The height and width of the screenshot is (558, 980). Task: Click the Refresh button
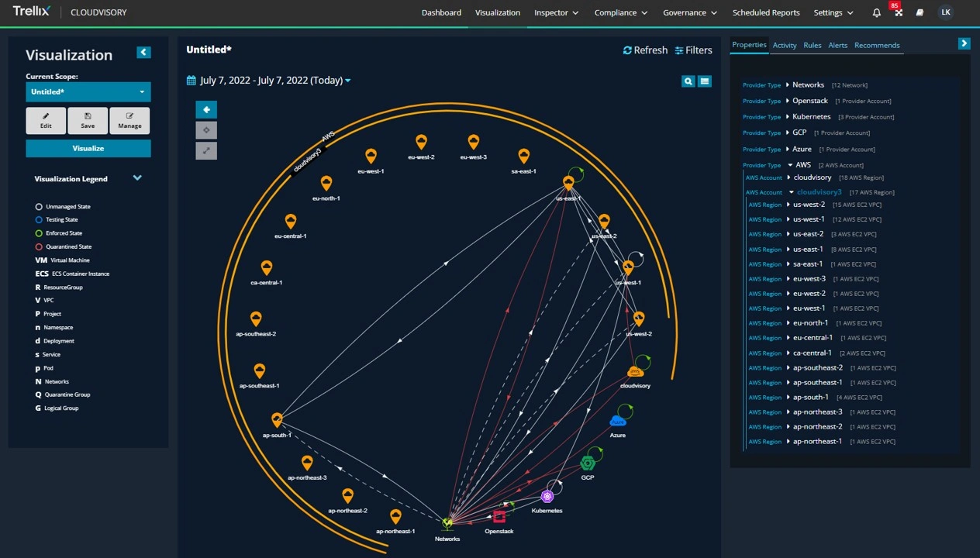[645, 50]
